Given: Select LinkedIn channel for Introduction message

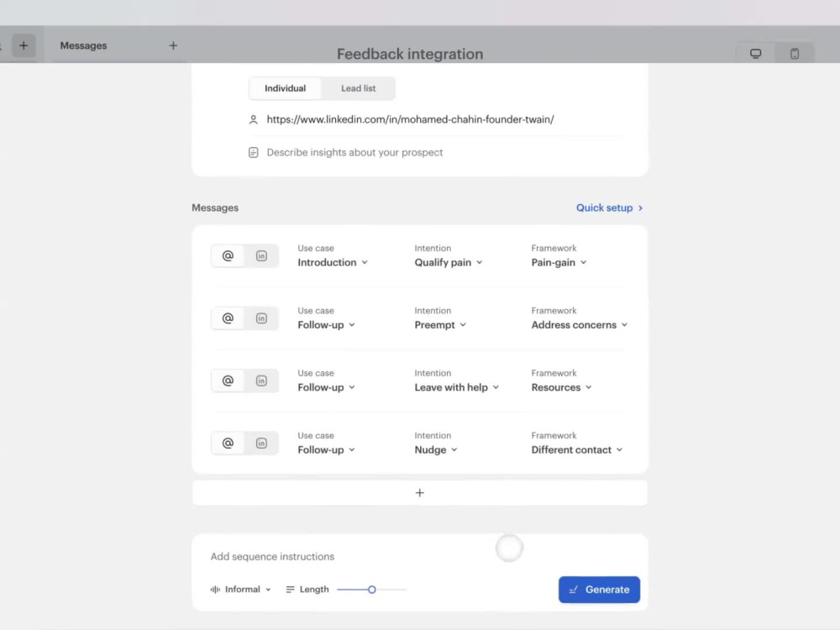Looking at the screenshot, I should (261, 256).
